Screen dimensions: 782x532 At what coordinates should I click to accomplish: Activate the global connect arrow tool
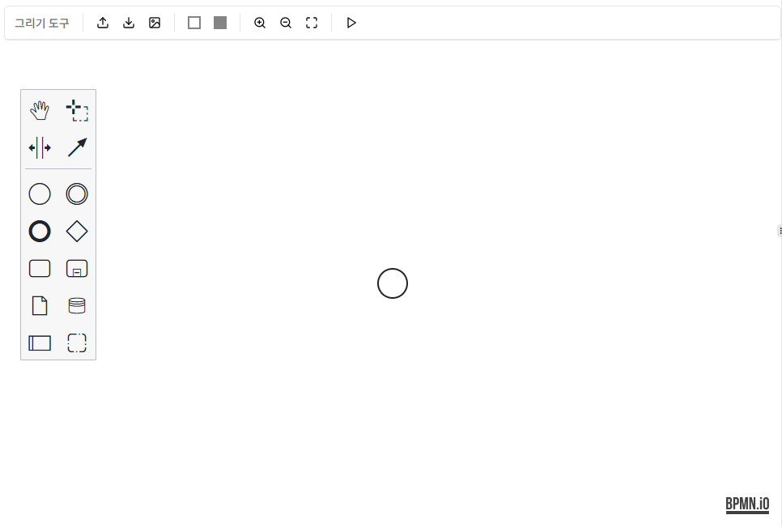[77, 147]
